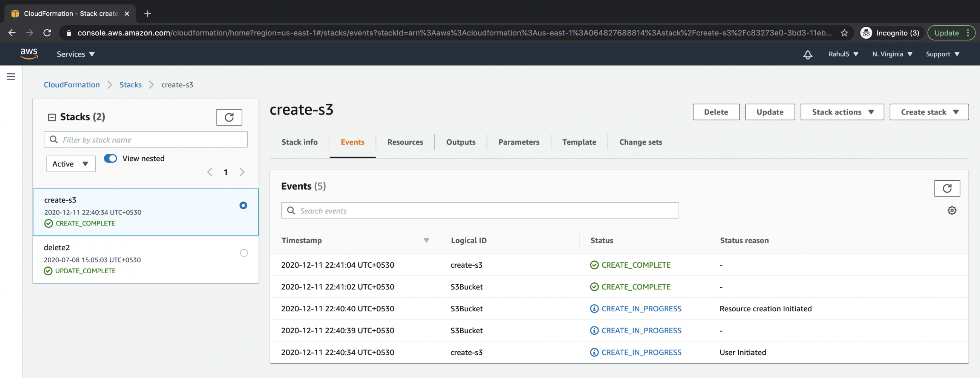Bookmark this page with star icon
The image size is (980, 378).
[844, 33]
